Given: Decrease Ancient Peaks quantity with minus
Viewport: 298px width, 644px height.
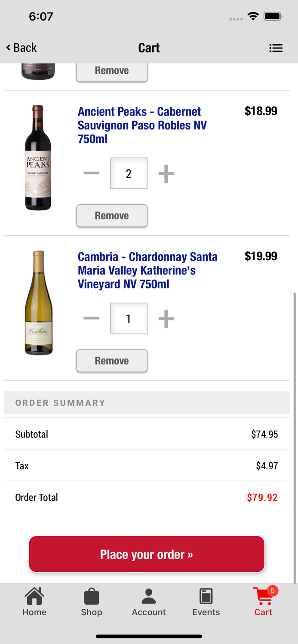Looking at the screenshot, I should point(91,173).
